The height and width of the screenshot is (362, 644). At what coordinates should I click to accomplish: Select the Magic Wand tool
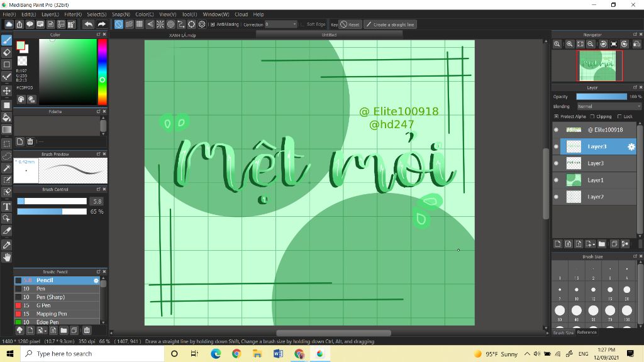(x=6, y=168)
